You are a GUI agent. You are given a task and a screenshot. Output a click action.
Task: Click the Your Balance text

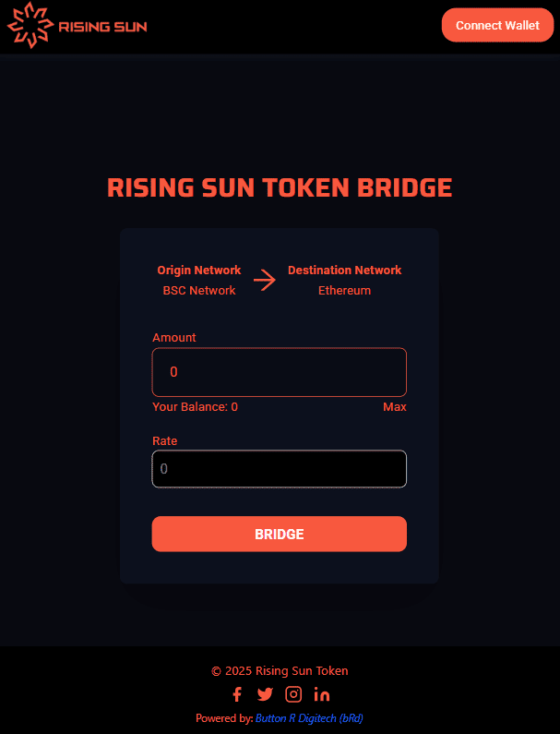(x=195, y=407)
